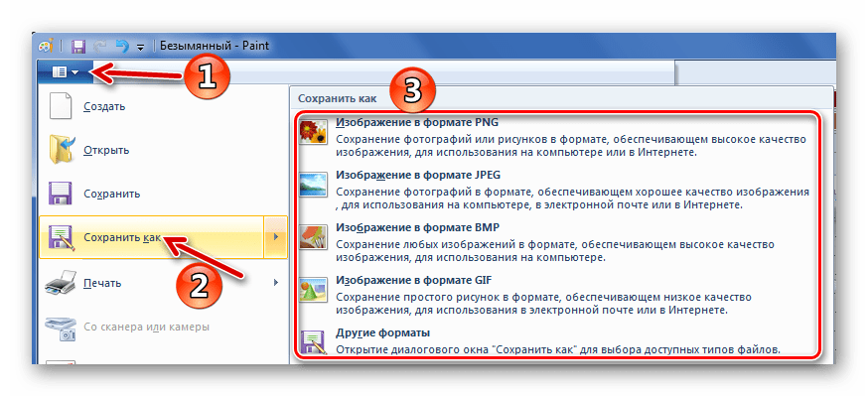Expand the Сохранить как submenu arrow
The height and width of the screenshot is (396, 868).
tap(276, 237)
